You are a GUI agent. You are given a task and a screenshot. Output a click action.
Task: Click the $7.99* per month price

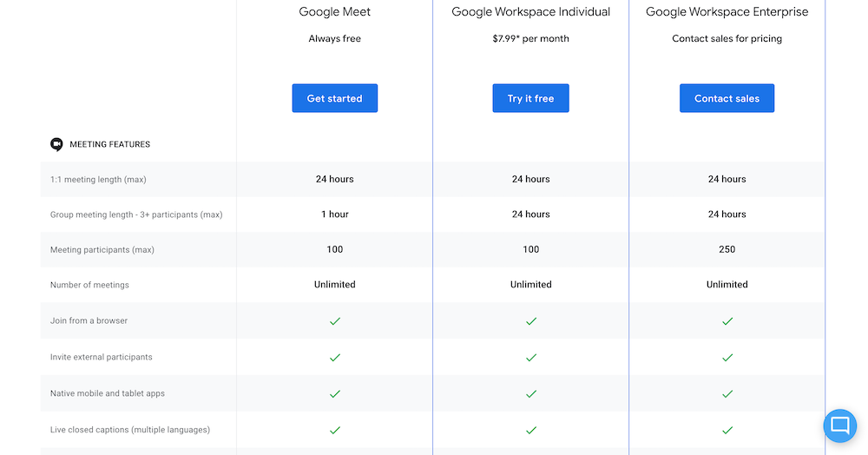(531, 39)
